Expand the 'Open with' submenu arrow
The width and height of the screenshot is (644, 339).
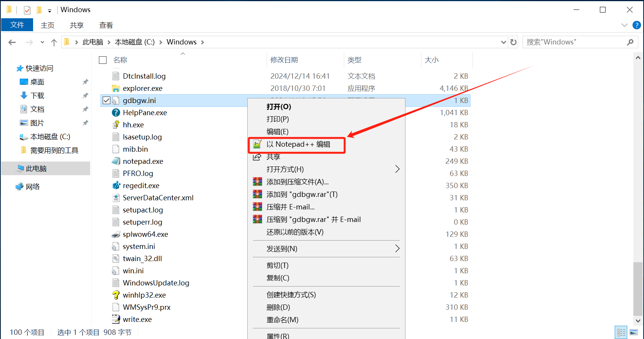coord(397,169)
